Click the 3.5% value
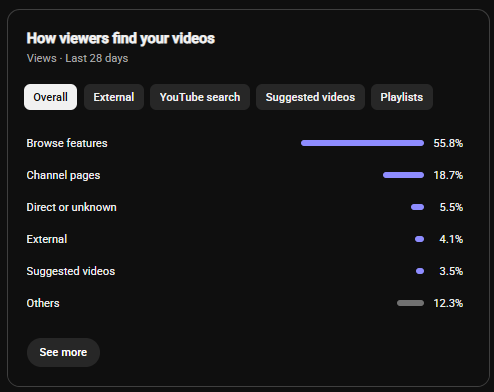This screenshot has height=392, width=494. (451, 271)
